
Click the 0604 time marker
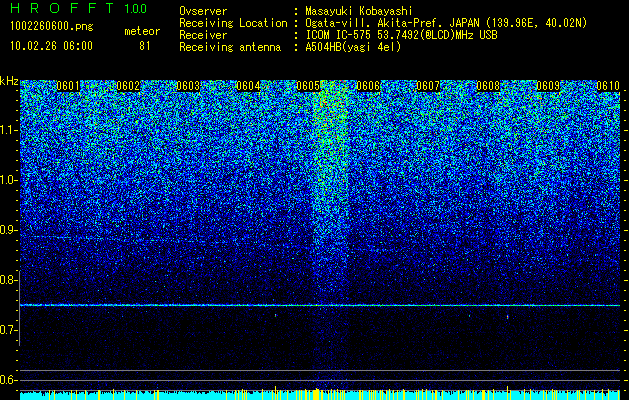click(x=248, y=86)
